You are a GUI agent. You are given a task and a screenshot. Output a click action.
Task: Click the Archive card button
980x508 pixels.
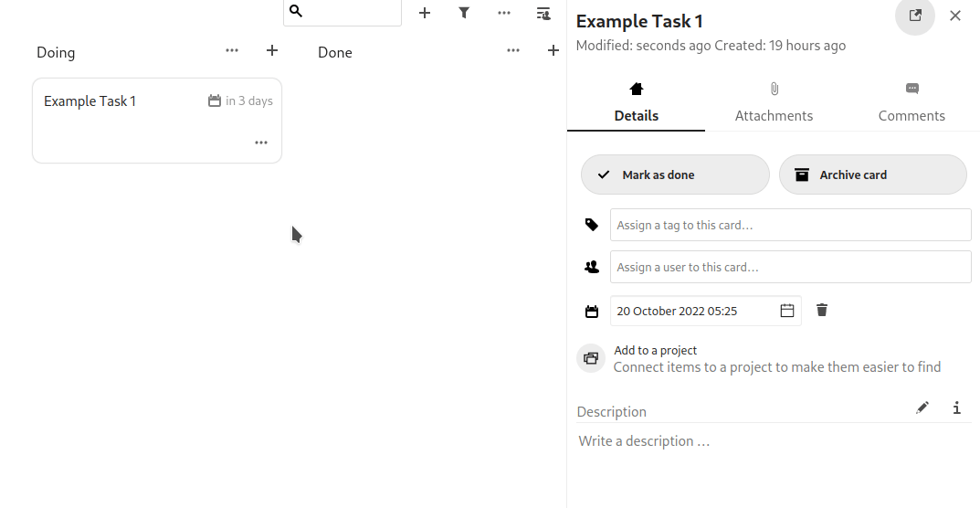[x=872, y=175]
